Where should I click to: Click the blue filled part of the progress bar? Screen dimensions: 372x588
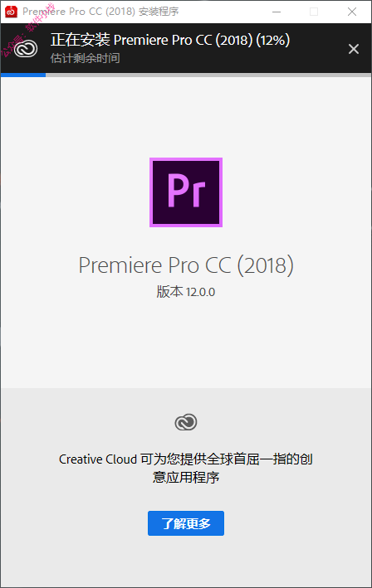23,75
